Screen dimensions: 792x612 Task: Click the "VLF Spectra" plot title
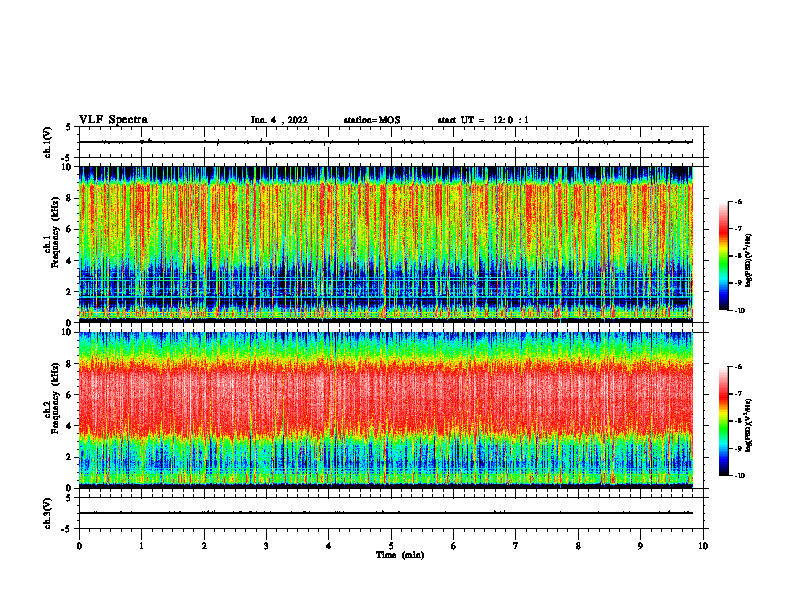point(113,120)
